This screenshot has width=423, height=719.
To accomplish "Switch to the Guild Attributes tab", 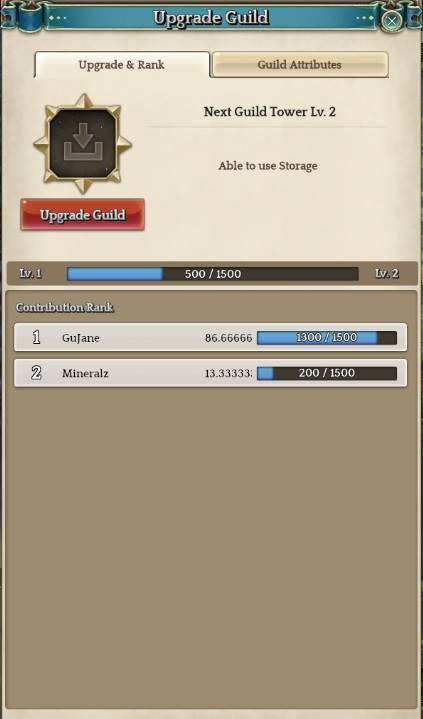I will [x=300, y=65].
